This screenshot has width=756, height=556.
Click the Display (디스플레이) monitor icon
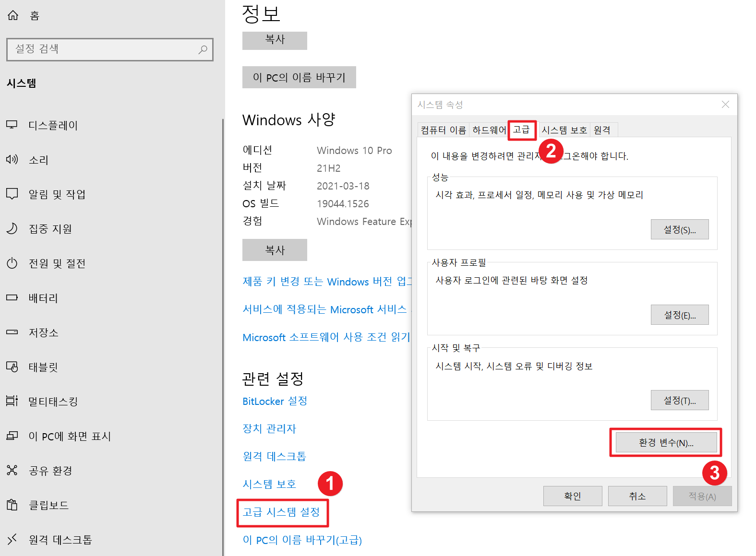12,125
